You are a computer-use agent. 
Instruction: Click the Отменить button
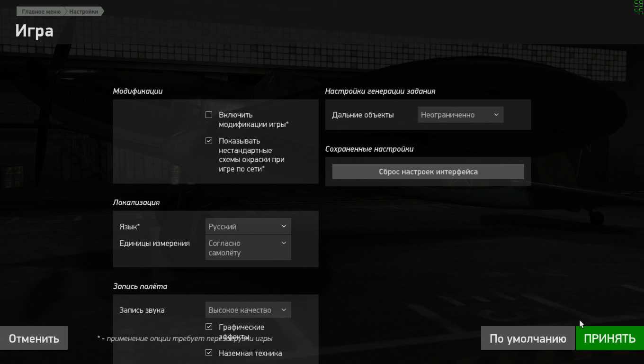[34, 338]
